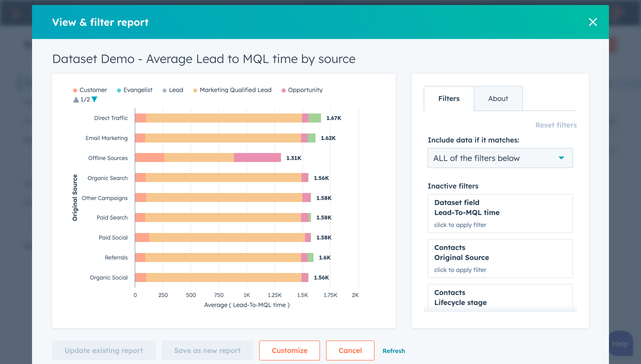Expand the filter match condition selector

click(562, 158)
